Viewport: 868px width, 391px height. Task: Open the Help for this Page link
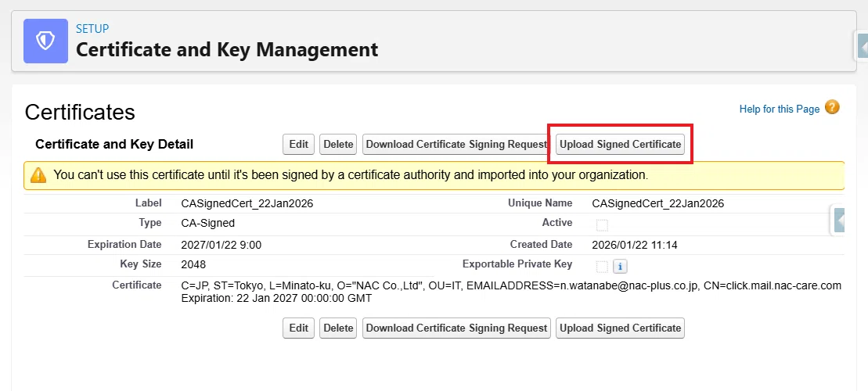(x=779, y=109)
